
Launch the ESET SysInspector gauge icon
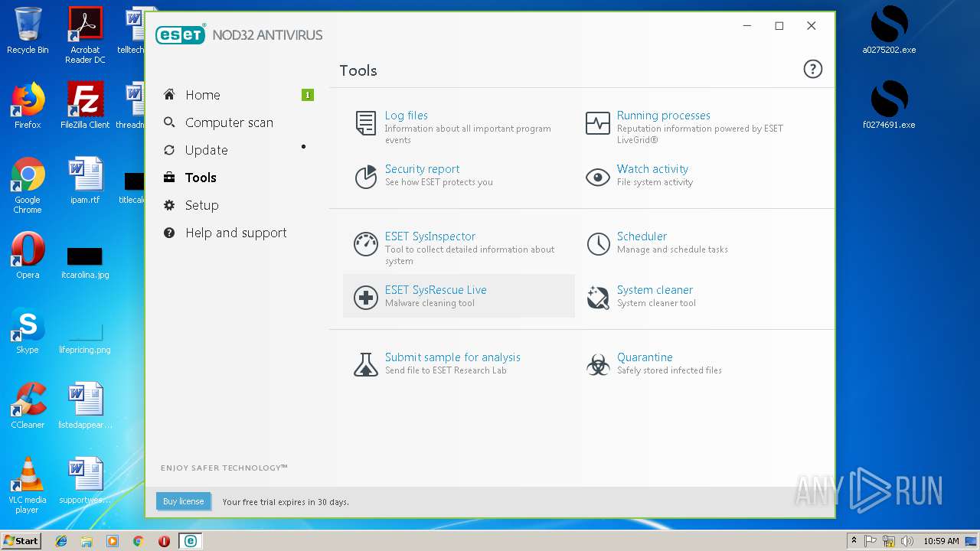(366, 244)
